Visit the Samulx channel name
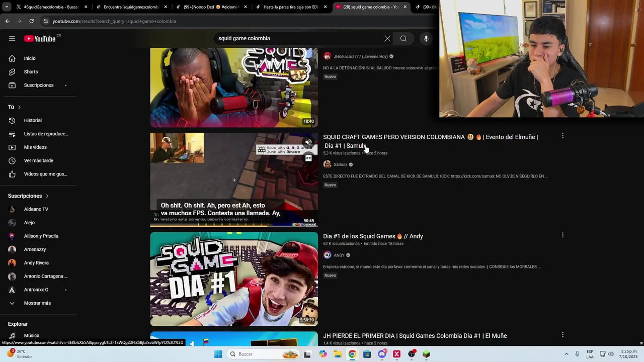 pyautogui.click(x=340, y=164)
